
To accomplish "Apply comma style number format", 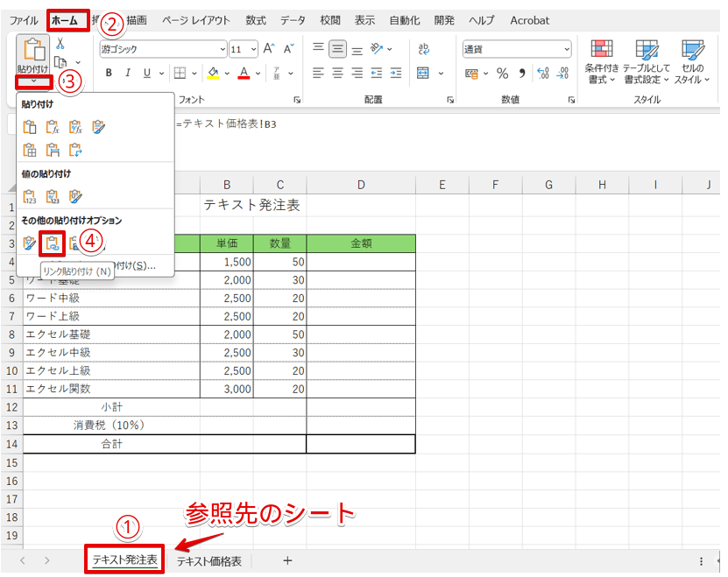I will pos(522,73).
